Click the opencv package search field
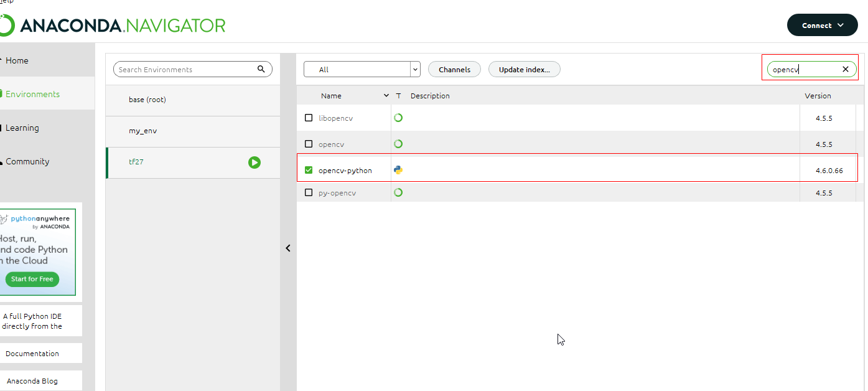The height and width of the screenshot is (391, 868). 811,69
